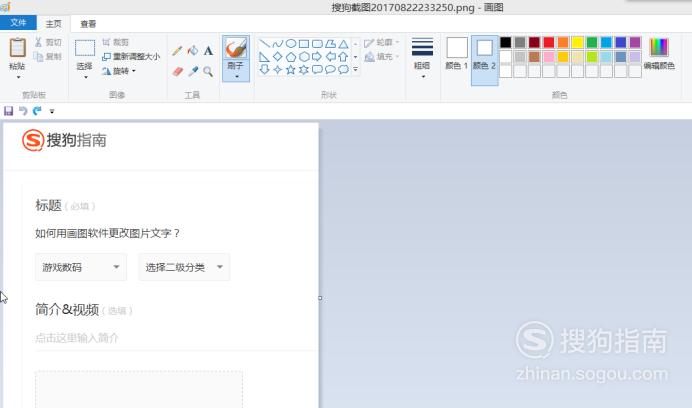Choose the up arrow shape
692x408 pixels.
(343, 57)
